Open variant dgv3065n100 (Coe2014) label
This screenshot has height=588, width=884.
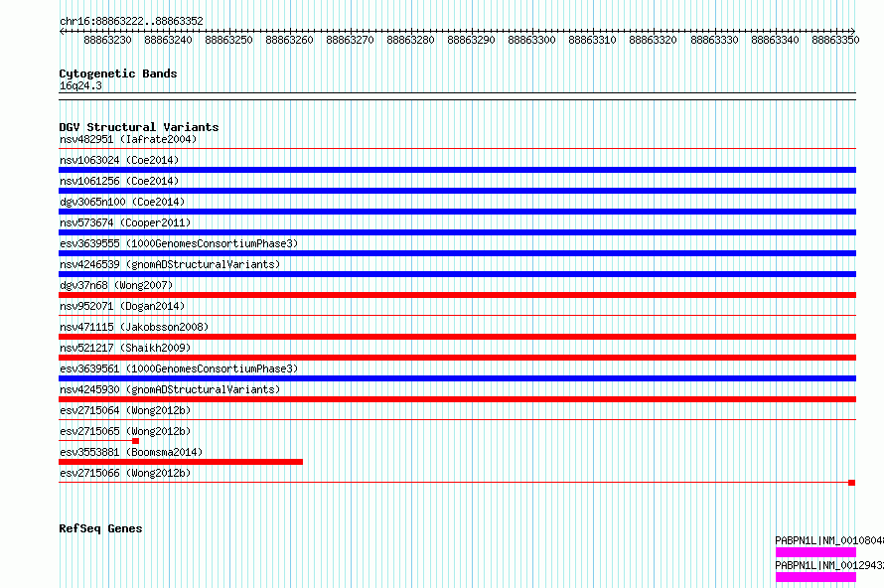click(122, 202)
